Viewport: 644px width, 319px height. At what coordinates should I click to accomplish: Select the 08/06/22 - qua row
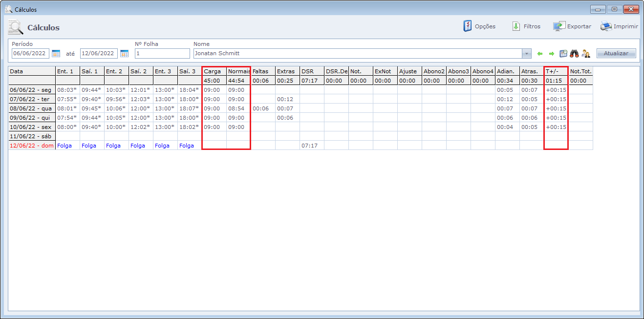point(32,108)
